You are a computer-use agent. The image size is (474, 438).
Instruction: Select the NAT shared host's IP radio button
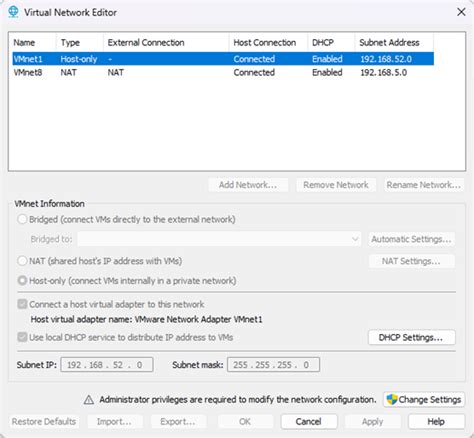point(22,261)
